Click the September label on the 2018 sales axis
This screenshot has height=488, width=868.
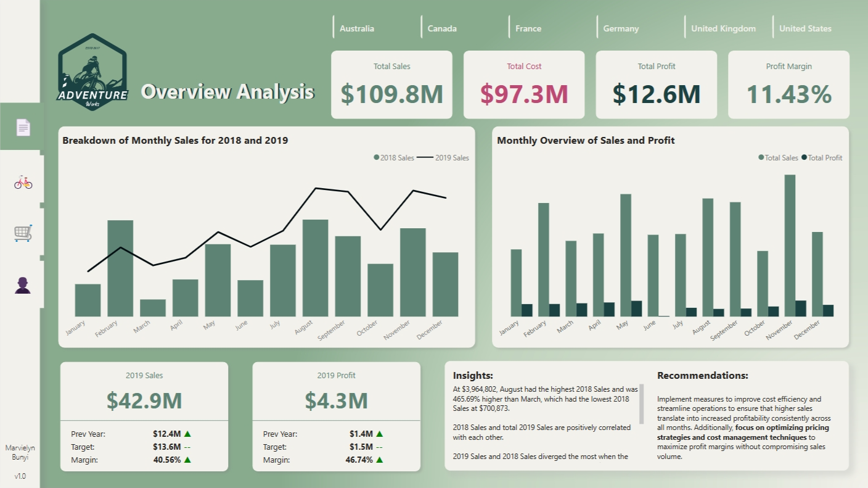(332, 331)
